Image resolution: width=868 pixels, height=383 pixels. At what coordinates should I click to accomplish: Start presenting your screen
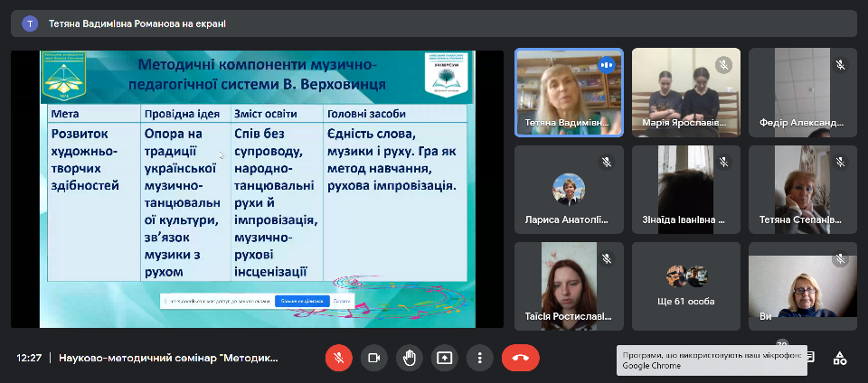tap(444, 358)
